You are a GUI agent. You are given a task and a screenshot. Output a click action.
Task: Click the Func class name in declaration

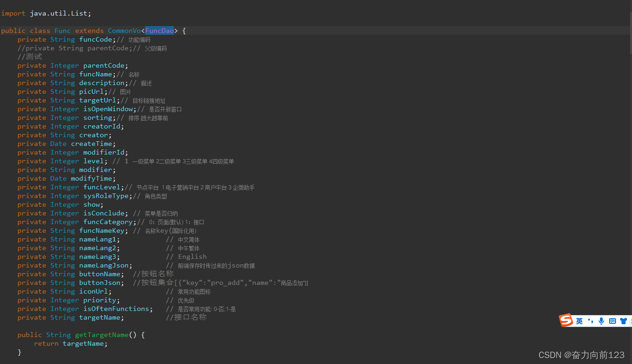click(63, 31)
